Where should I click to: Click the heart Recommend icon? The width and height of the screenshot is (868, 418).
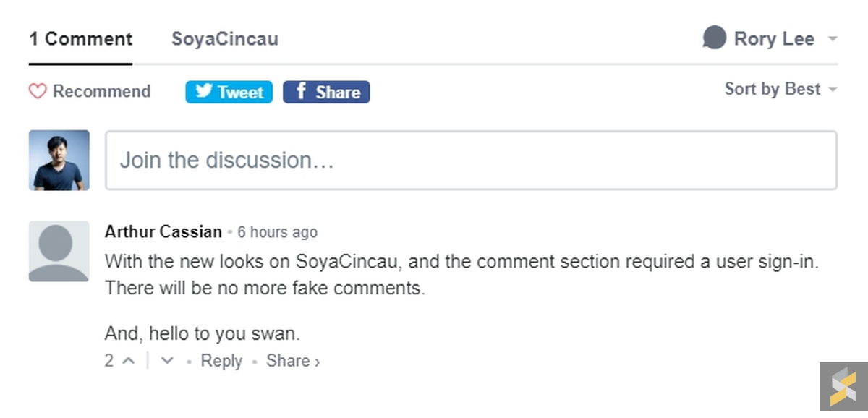38,92
